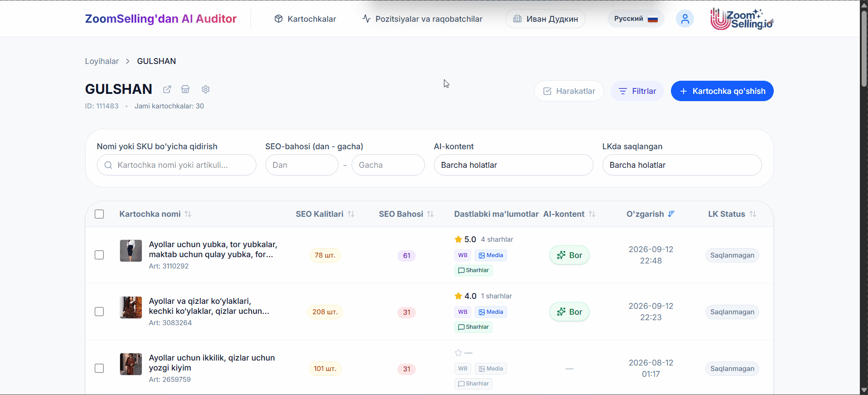Open thumbnail of the skirt product
This screenshot has height=395, width=868.
click(x=131, y=251)
